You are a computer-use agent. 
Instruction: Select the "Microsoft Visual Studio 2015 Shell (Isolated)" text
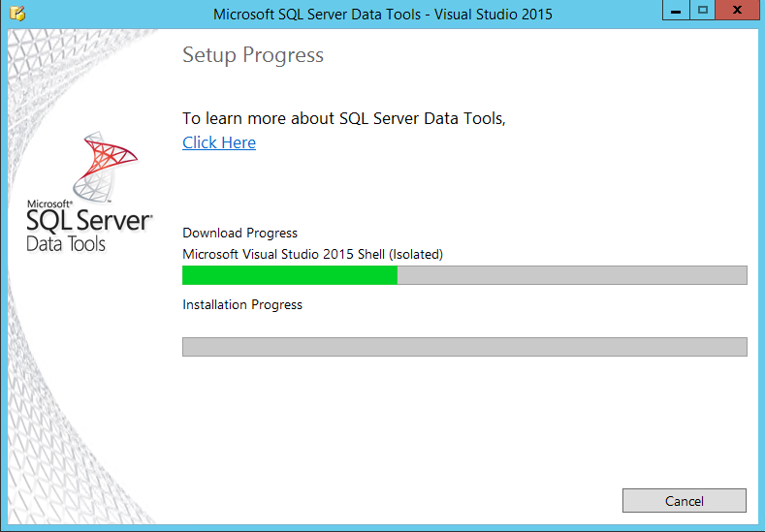click(312, 254)
